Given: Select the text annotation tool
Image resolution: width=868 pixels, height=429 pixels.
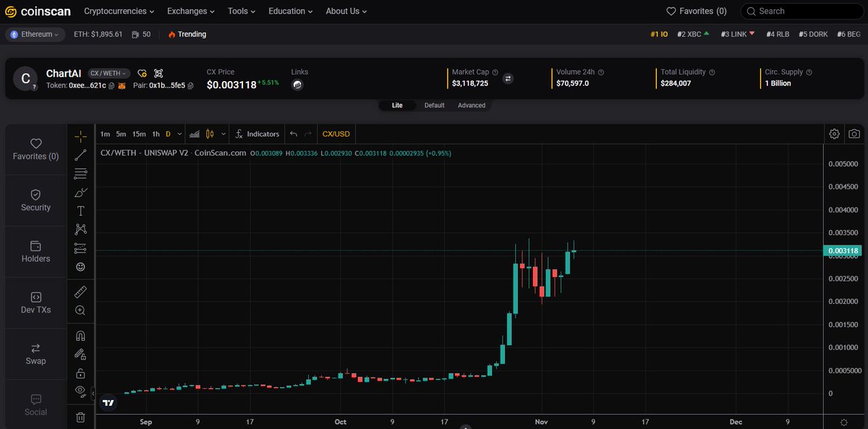Looking at the screenshot, I should coord(80,211).
